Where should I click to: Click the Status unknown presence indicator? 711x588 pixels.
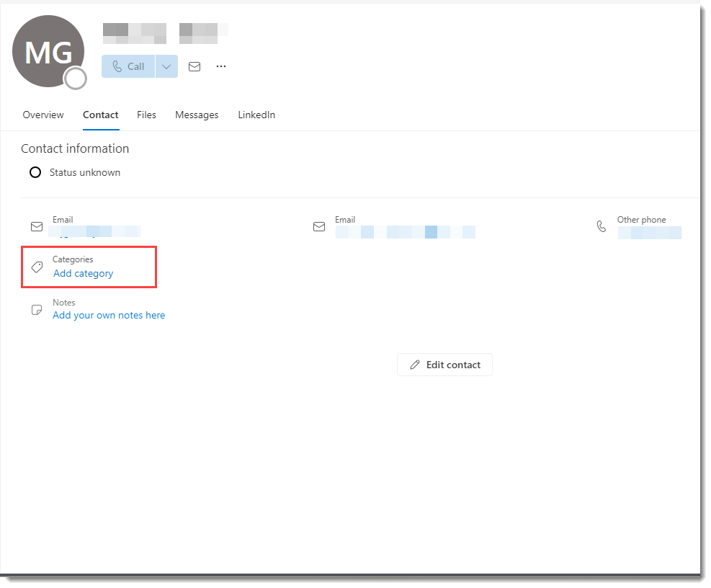pos(35,172)
